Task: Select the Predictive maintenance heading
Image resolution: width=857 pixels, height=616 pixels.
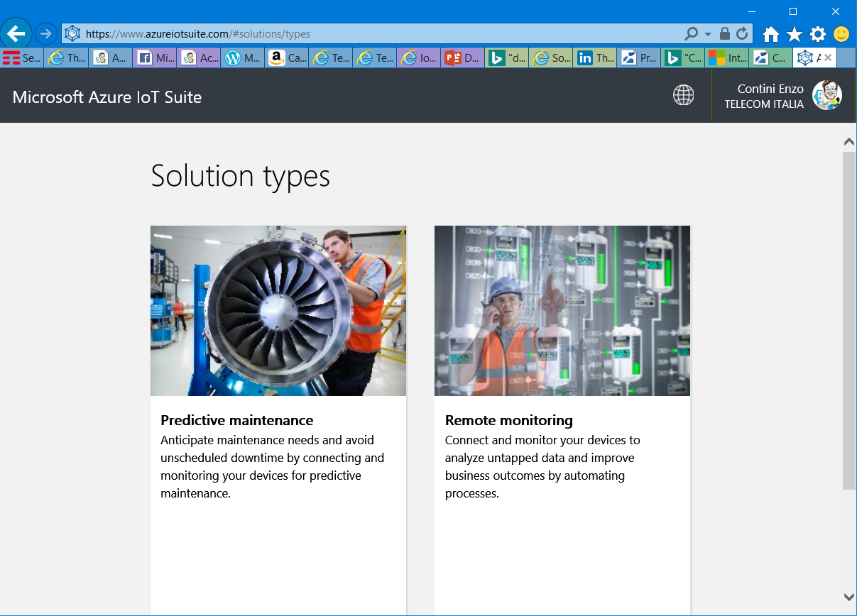Action: pos(237,420)
